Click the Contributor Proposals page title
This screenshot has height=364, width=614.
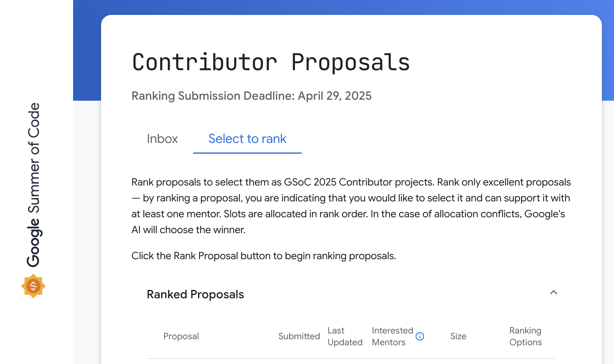tap(271, 62)
